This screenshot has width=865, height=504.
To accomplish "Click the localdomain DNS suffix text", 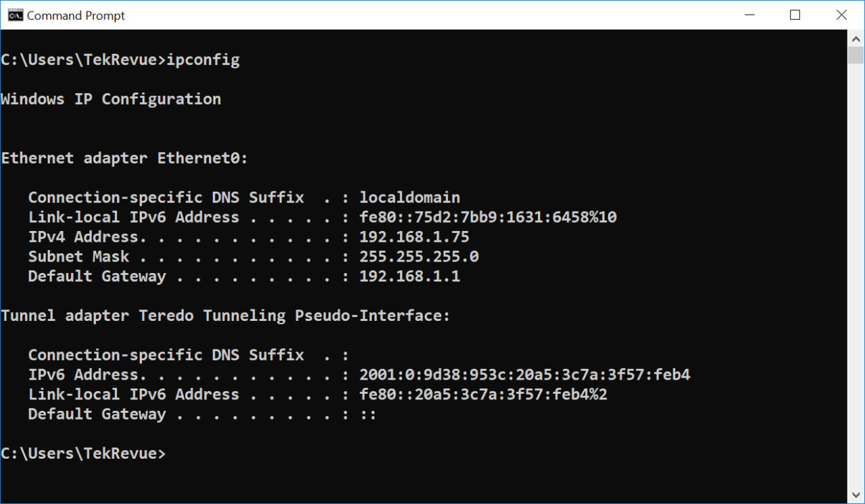I will pyautogui.click(x=410, y=197).
